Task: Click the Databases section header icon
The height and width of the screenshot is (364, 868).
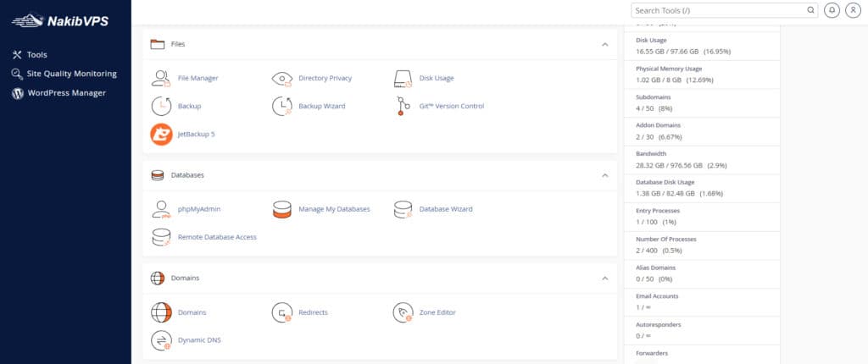Action: (157, 175)
